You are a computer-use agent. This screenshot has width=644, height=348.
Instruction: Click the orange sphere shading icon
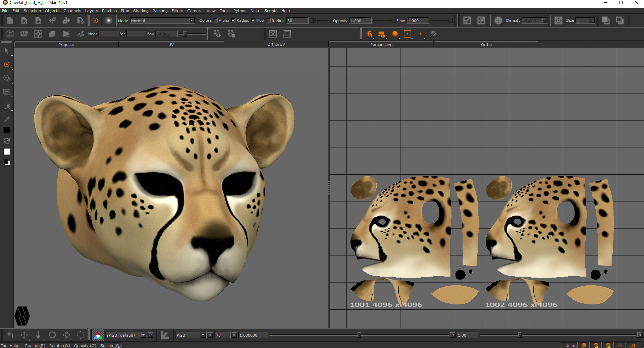coord(395,34)
